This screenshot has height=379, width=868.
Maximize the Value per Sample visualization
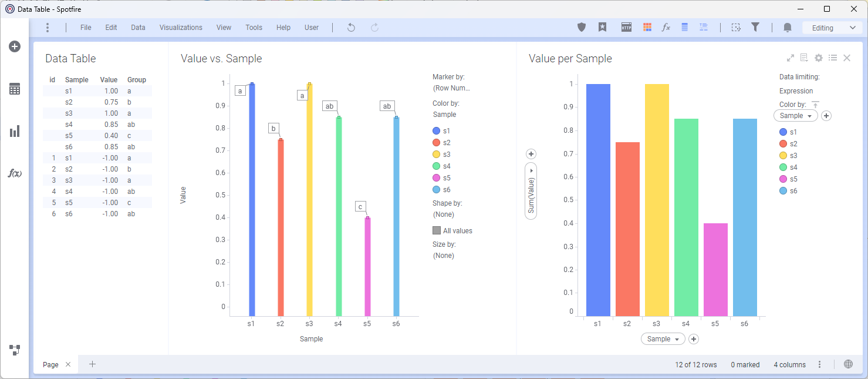pos(791,58)
